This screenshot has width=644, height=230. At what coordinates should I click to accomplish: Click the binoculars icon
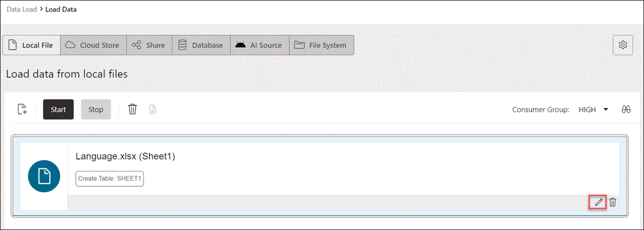click(626, 109)
